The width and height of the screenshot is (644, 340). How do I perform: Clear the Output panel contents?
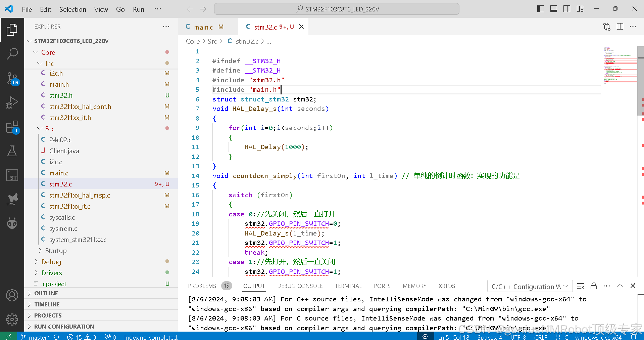(581, 286)
